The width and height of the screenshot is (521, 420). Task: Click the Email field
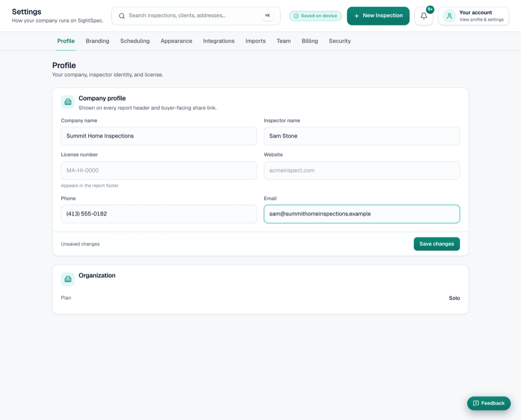coord(362,214)
